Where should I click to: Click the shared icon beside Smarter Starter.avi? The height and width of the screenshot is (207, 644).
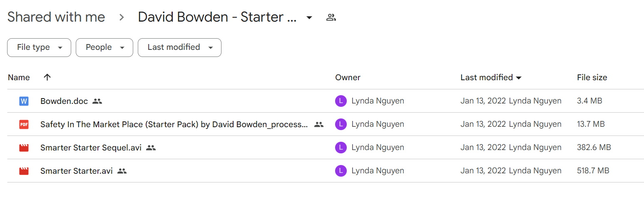click(122, 171)
